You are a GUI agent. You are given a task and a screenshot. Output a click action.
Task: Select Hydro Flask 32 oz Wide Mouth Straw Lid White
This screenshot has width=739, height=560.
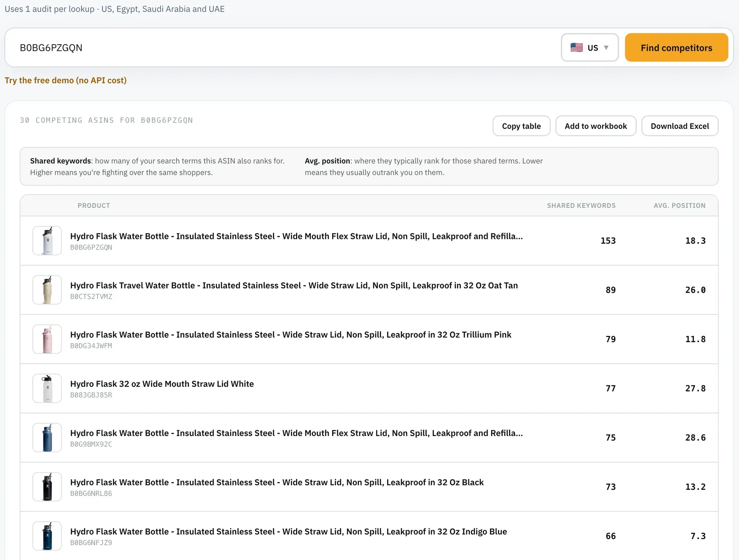pyautogui.click(x=162, y=384)
